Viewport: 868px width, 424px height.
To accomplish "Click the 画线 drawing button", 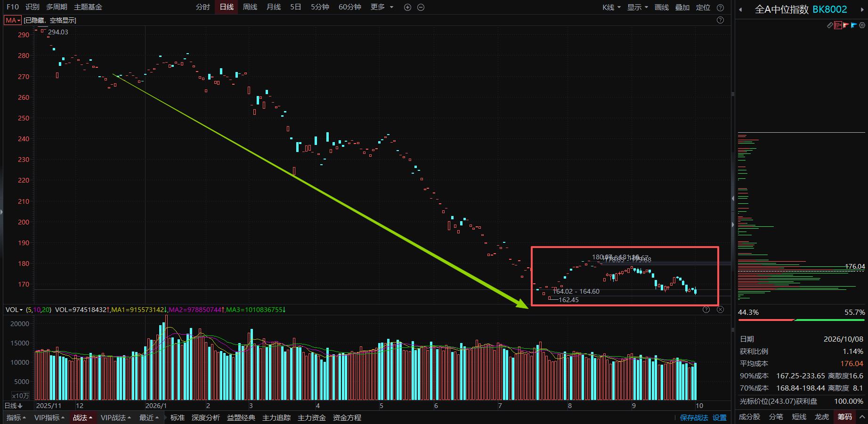I will pos(662,7).
